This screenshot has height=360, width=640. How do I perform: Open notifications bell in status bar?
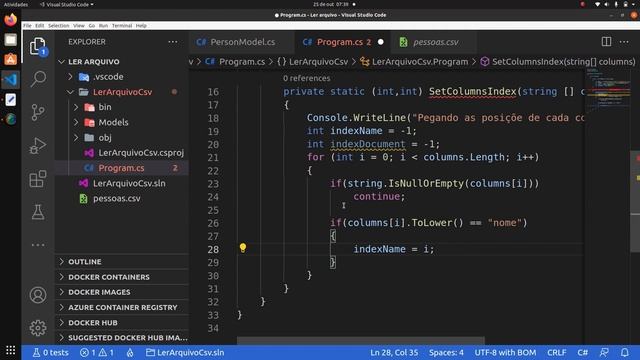(624, 352)
